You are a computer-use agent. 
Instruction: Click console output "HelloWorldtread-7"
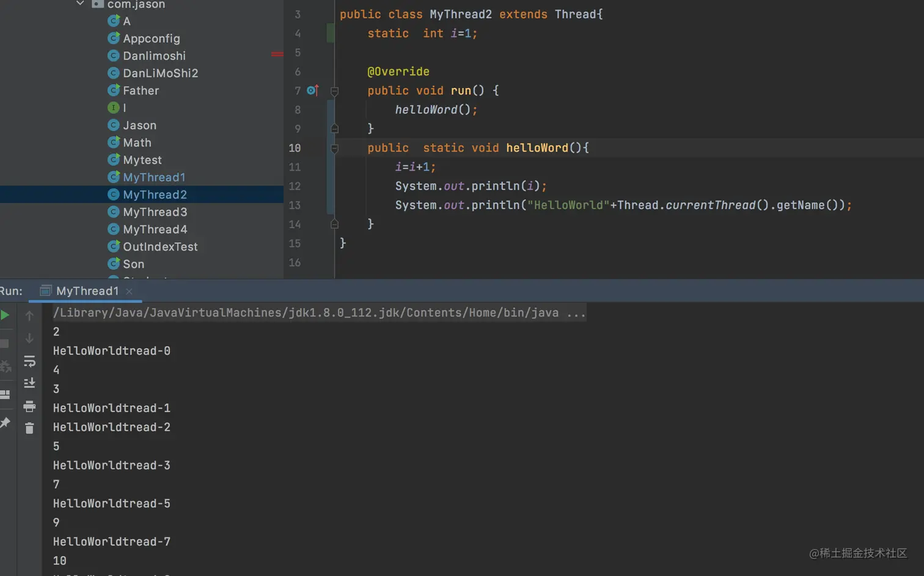coord(112,542)
